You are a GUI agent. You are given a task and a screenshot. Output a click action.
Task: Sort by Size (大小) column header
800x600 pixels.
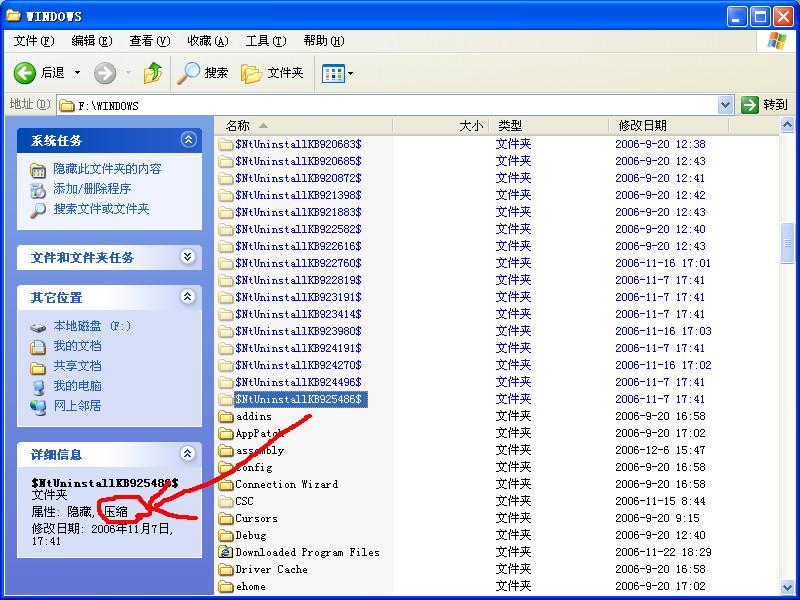[x=441, y=126]
